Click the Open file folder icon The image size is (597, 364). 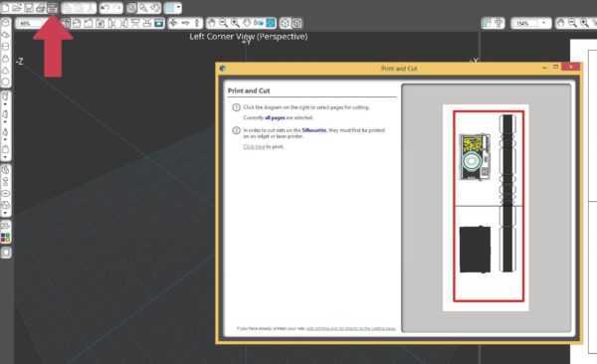click(x=17, y=8)
